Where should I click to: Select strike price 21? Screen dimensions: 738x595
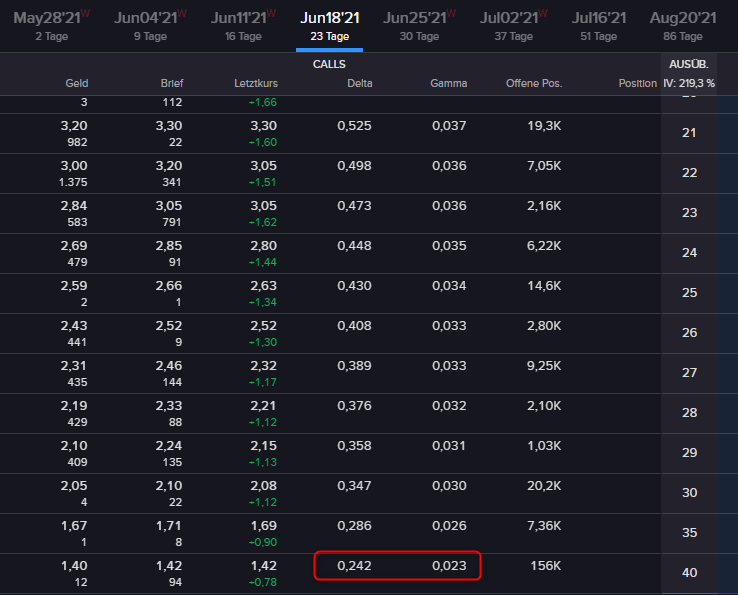click(689, 133)
